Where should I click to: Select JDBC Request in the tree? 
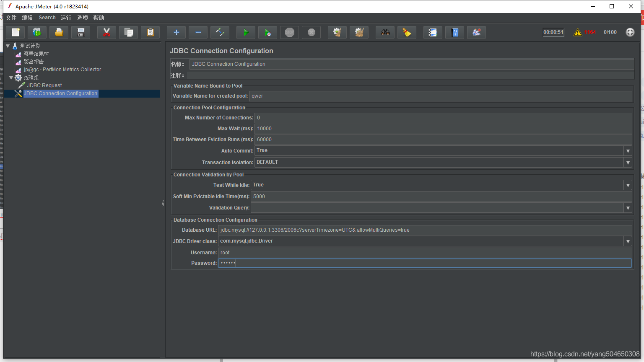point(44,85)
